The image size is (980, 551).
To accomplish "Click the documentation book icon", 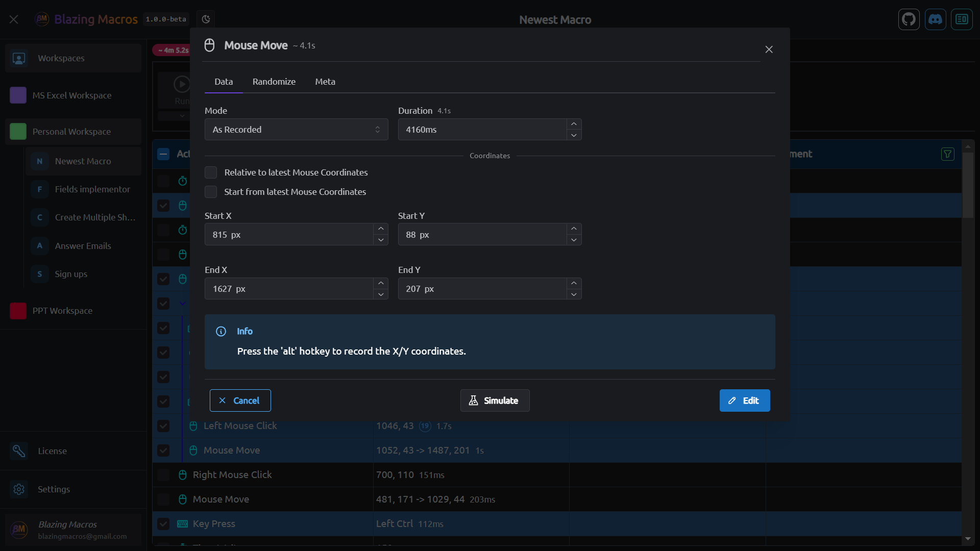I will pyautogui.click(x=962, y=19).
